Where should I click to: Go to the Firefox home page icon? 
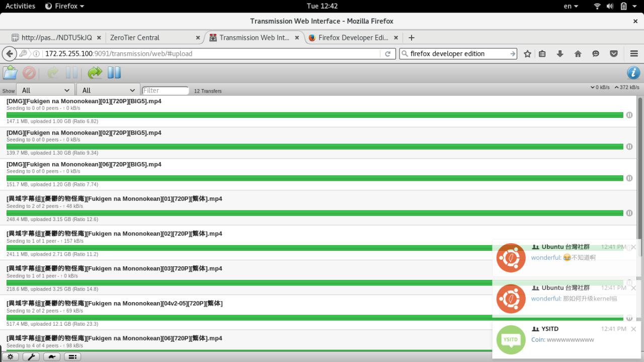578,53
